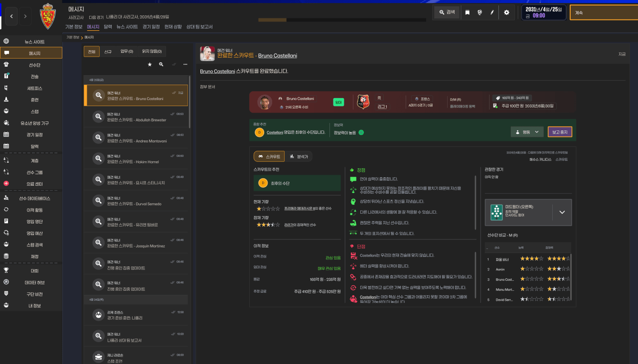This screenshot has height=364, width=638.
Task: Click the 계속 continue button
Action: click(604, 12)
